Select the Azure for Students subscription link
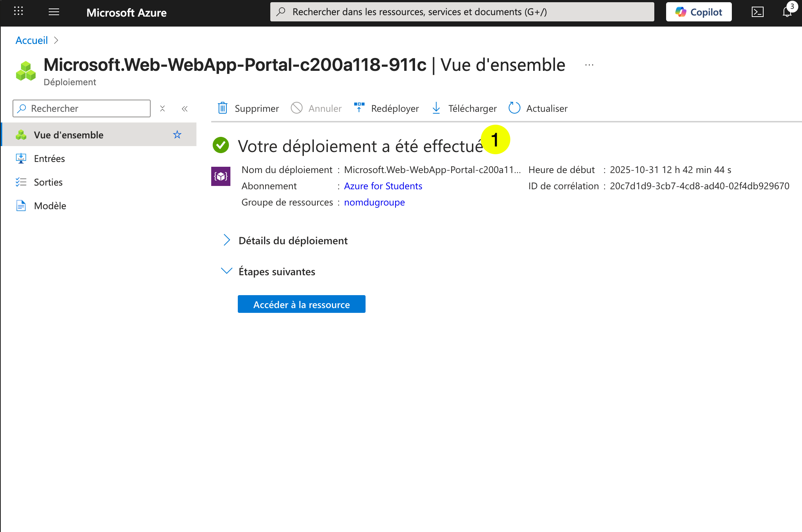 click(383, 186)
